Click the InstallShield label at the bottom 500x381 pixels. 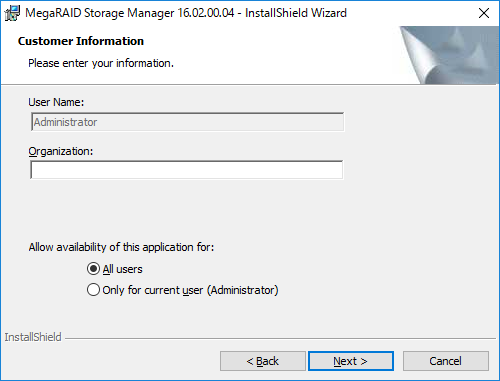[33, 337]
